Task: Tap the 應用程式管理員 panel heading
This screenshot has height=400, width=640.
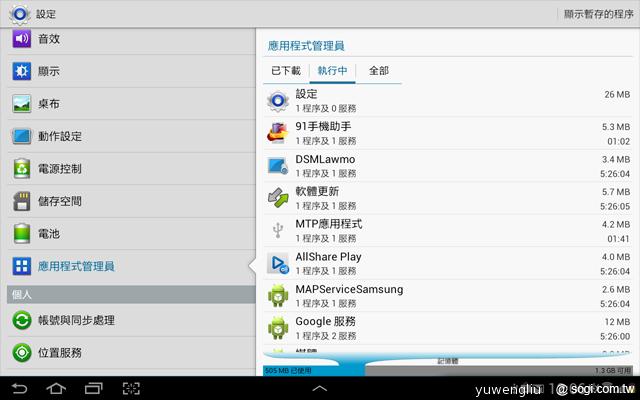Action: coord(306,46)
